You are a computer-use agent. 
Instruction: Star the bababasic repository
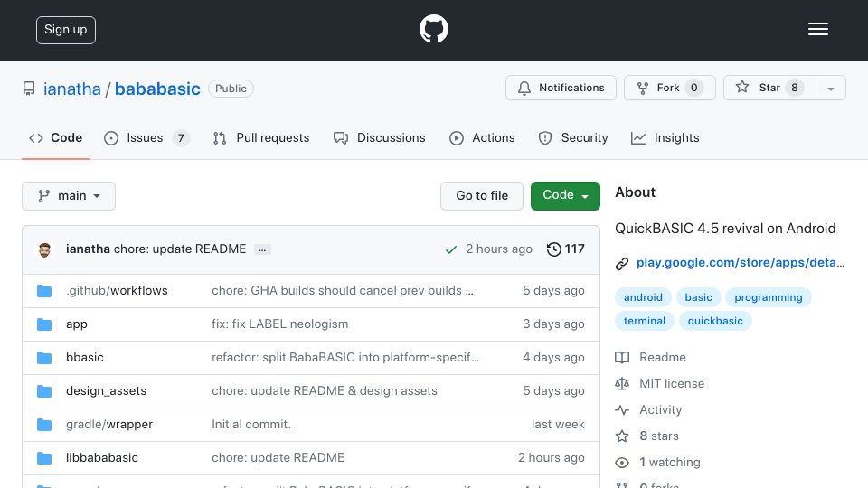click(769, 88)
